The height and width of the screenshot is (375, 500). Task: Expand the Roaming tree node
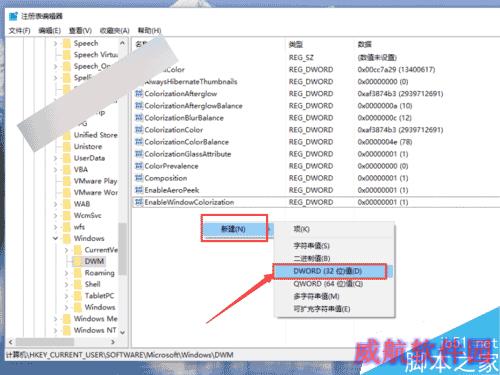(66, 273)
